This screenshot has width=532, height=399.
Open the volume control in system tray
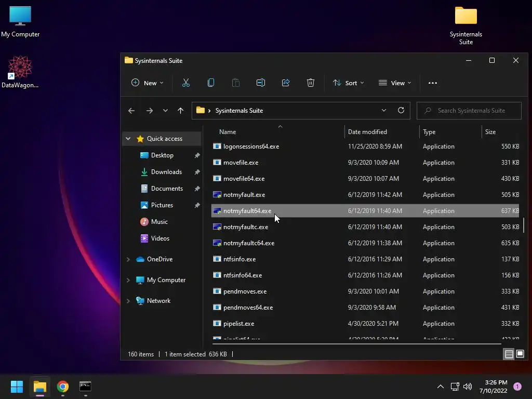click(x=468, y=387)
